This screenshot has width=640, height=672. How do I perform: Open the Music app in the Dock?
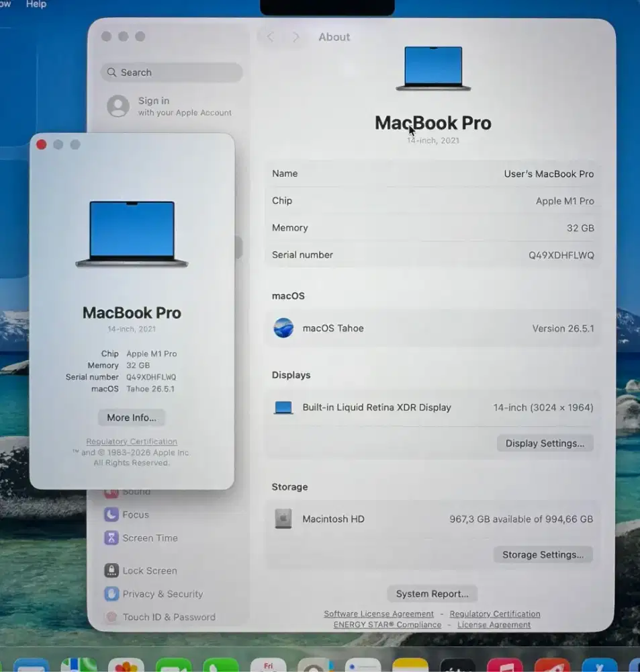pyautogui.click(x=505, y=665)
